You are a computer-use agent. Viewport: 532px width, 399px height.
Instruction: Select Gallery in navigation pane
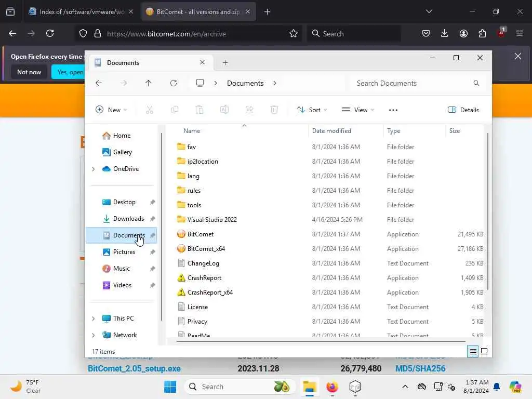122,152
